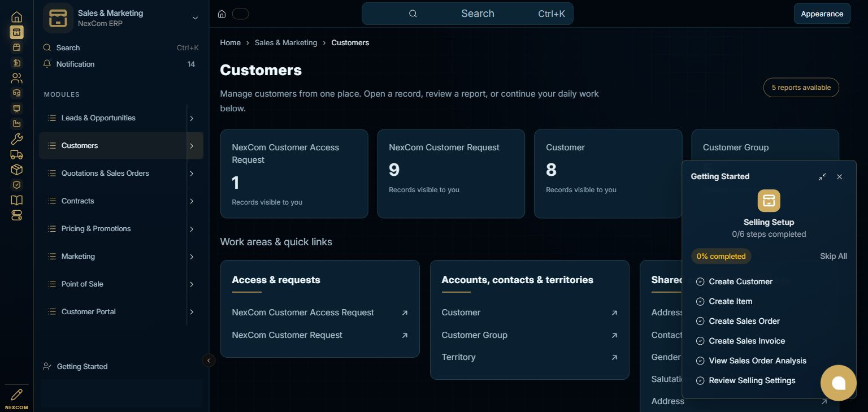Open the Sales & Marketing workspace dropdown chevron
This screenshot has height=412, width=868.
[x=195, y=18]
